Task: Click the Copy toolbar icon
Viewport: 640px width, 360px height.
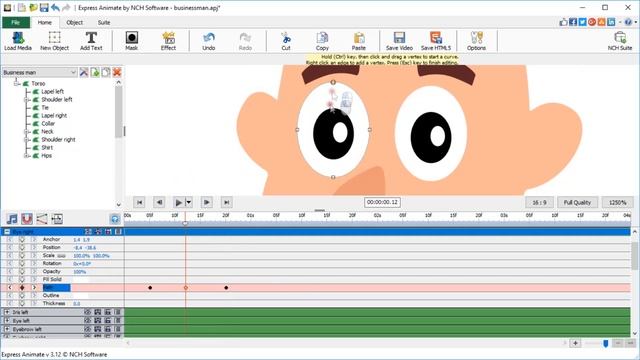Action: (x=322, y=41)
